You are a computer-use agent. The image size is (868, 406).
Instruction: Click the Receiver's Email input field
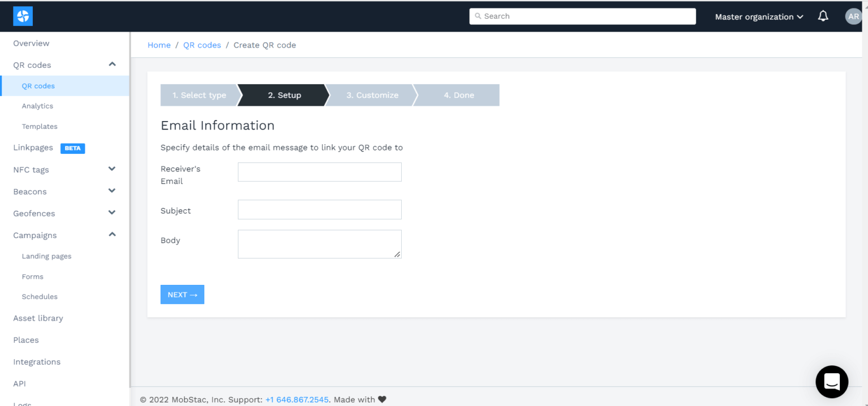point(319,172)
